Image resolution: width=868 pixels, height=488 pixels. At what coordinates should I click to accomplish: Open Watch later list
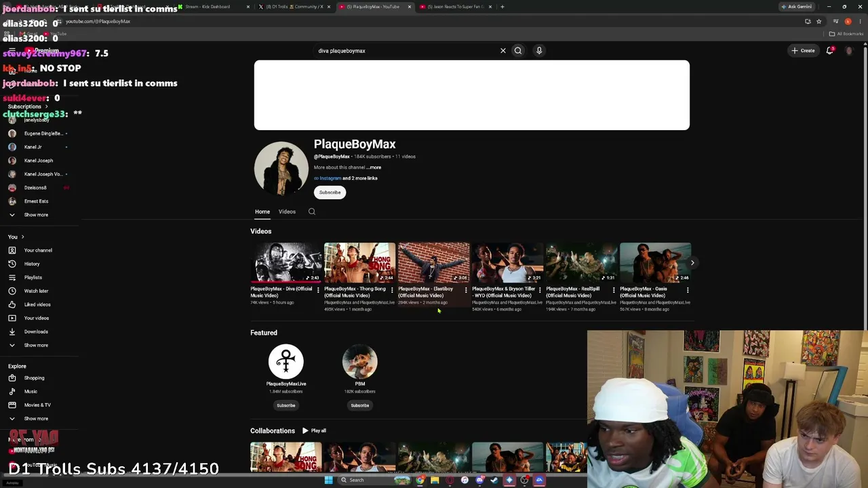coord(36,291)
